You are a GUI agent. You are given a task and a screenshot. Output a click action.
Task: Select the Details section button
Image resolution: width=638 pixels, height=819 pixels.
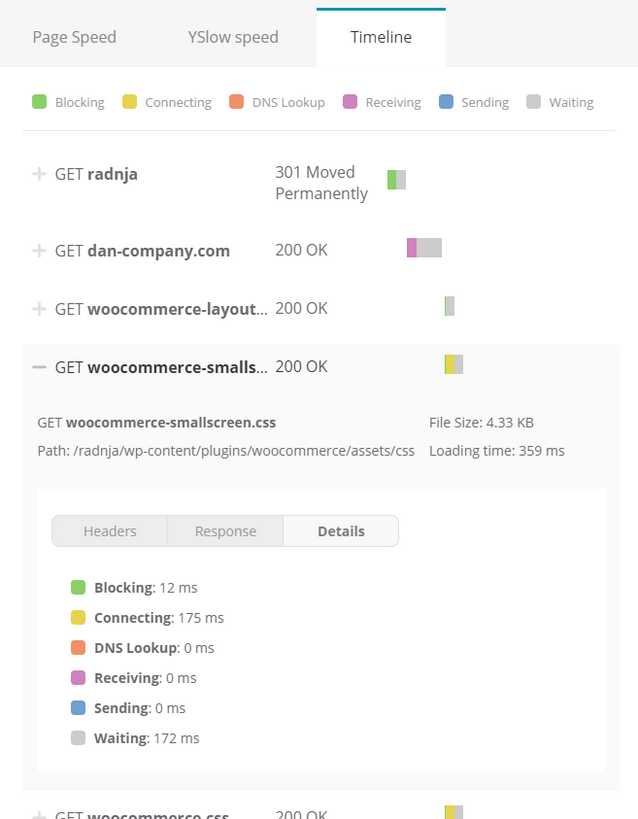[341, 531]
